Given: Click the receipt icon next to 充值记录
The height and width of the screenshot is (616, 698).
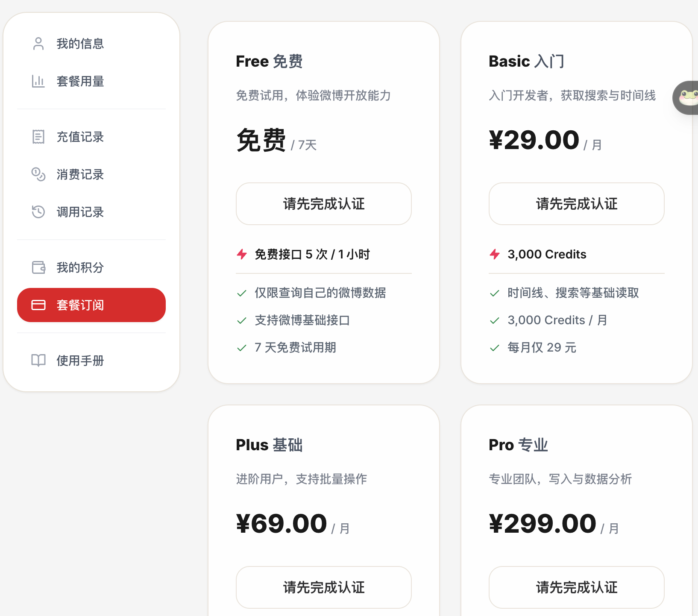Looking at the screenshot, I should [x=38, y=137].
